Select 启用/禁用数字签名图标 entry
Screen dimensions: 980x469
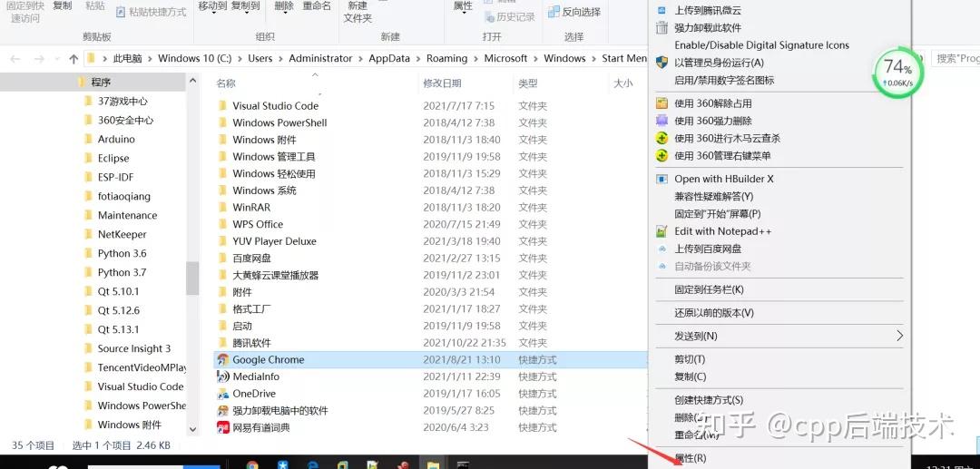[x=724, y=80]
